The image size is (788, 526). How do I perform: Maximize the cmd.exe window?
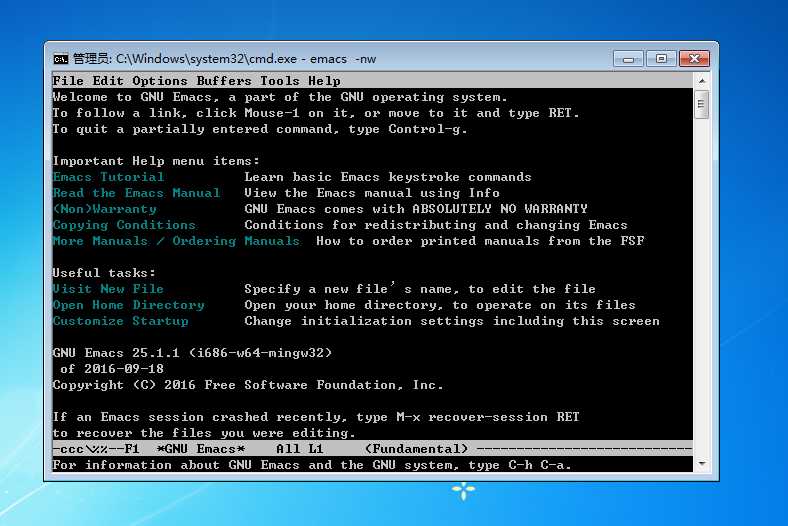661,59
